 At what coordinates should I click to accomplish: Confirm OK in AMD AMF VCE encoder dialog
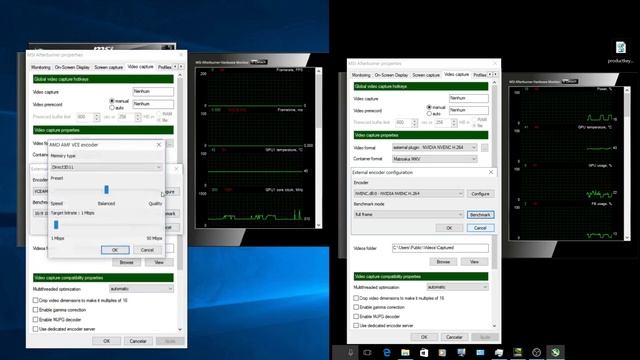(115, 250)
